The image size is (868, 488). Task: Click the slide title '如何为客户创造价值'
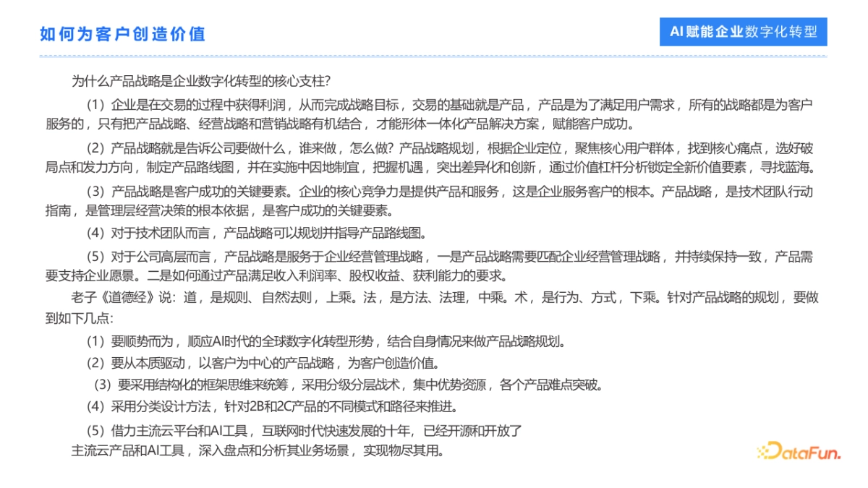(123, 33)
